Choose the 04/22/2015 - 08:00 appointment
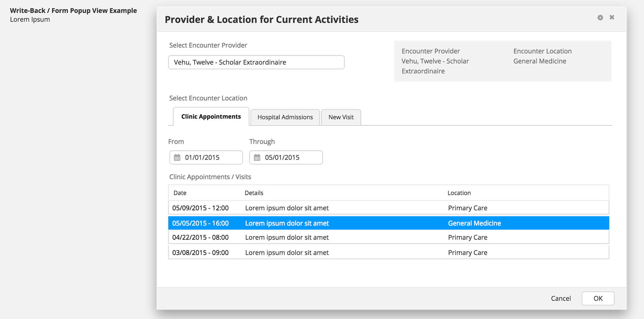The height and width of the screenshot is (319, 644). 388,238
